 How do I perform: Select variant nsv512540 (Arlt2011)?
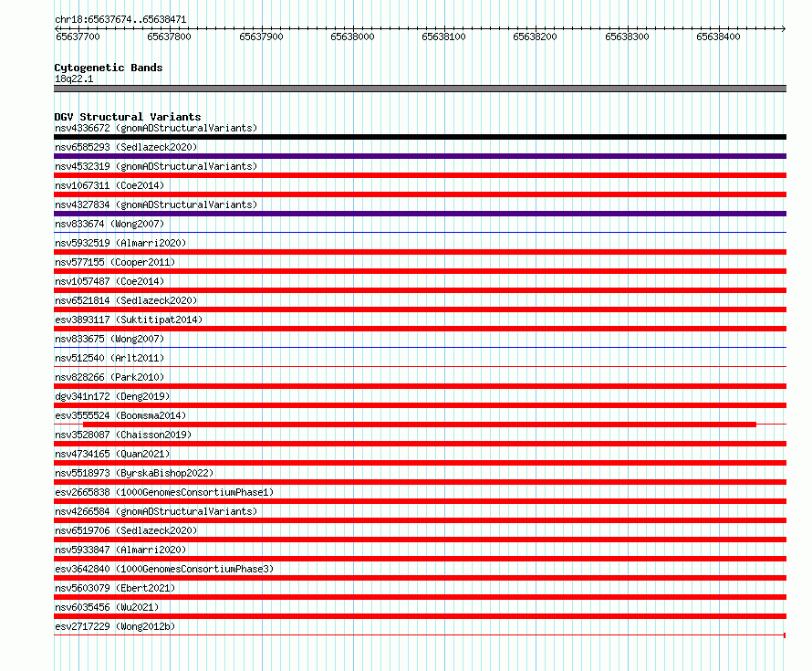click(x=109, y=358)
